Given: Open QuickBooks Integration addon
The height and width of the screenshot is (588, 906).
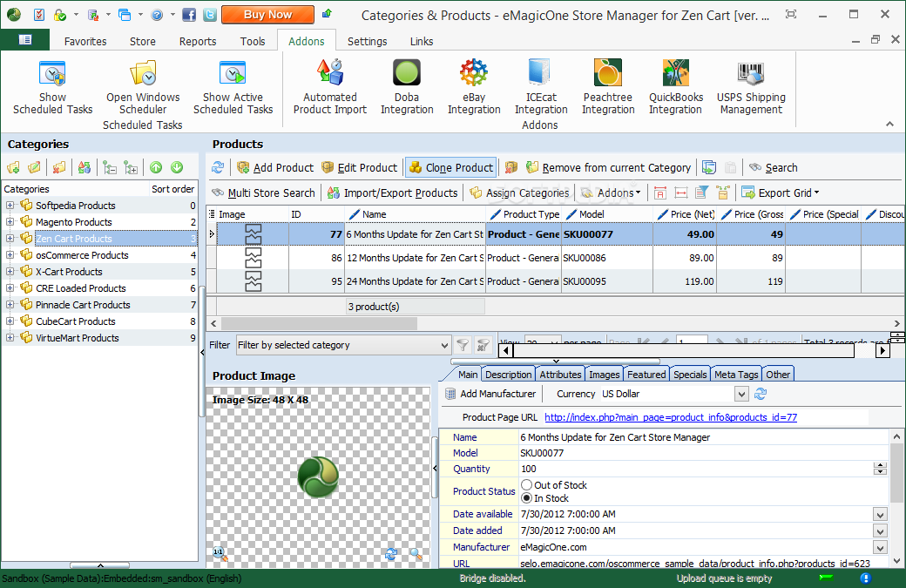Looking at the screenshot, I should pyautogui.click(x=675, y=88).
